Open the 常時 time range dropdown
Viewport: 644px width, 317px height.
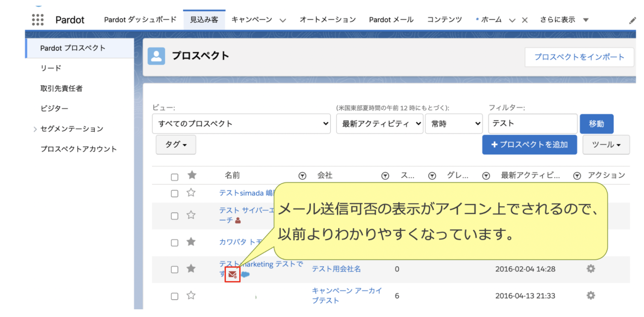(x=454, y=123)
